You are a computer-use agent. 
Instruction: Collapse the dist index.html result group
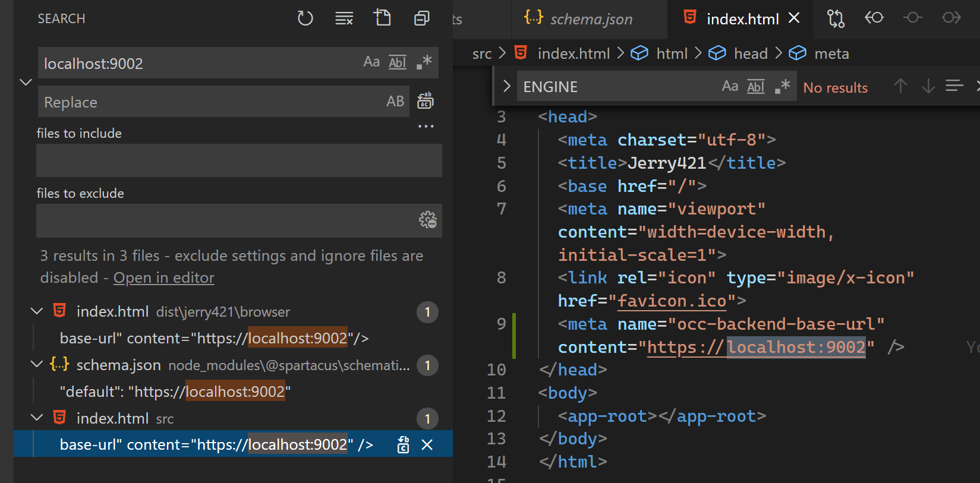coord(37,311)
